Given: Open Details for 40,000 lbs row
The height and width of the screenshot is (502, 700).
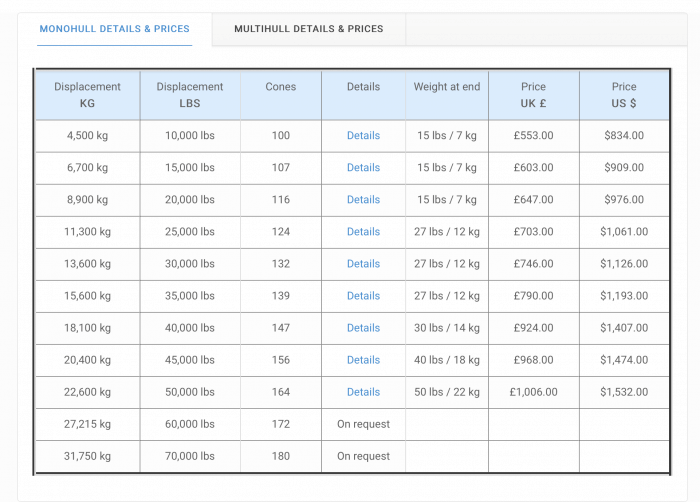Looking at the screenshot, I should point(363,328).
